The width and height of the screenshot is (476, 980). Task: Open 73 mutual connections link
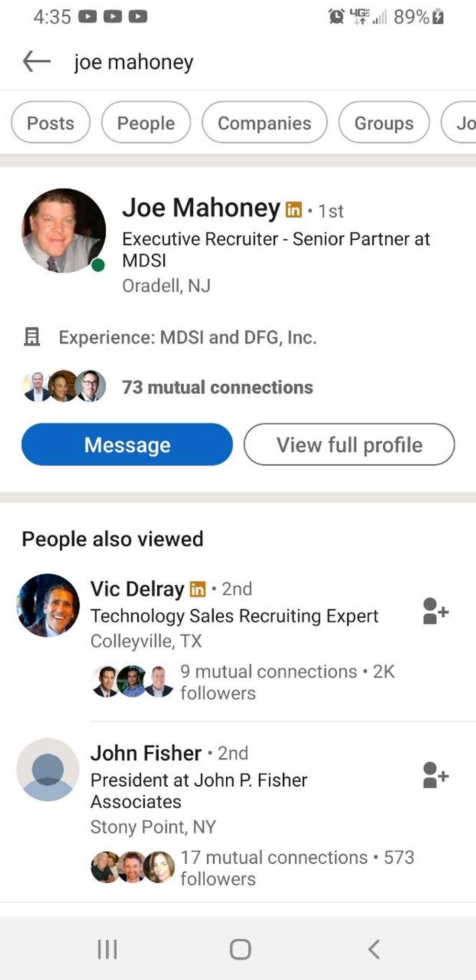218,387
